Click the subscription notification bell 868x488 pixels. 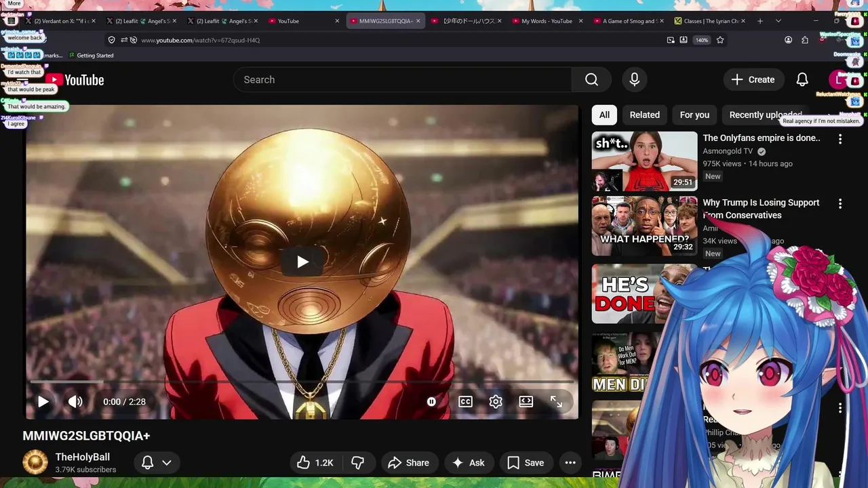147,462
